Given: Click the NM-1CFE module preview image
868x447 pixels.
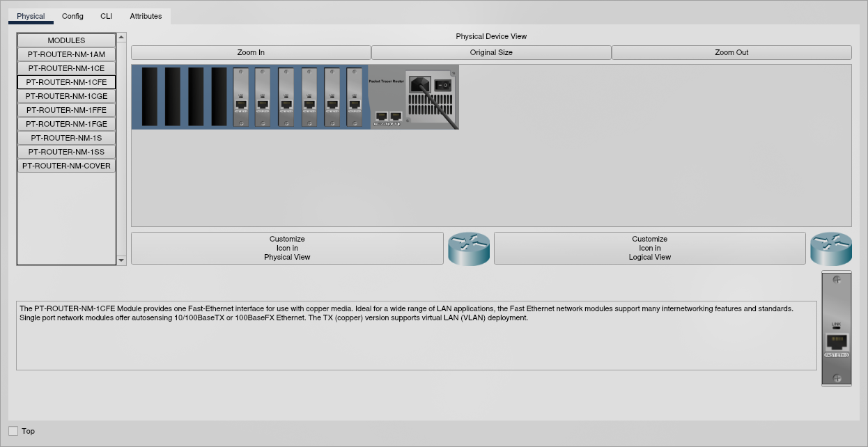Looking at the screenshot, I should pyautogui.click(x=836, y=329).
